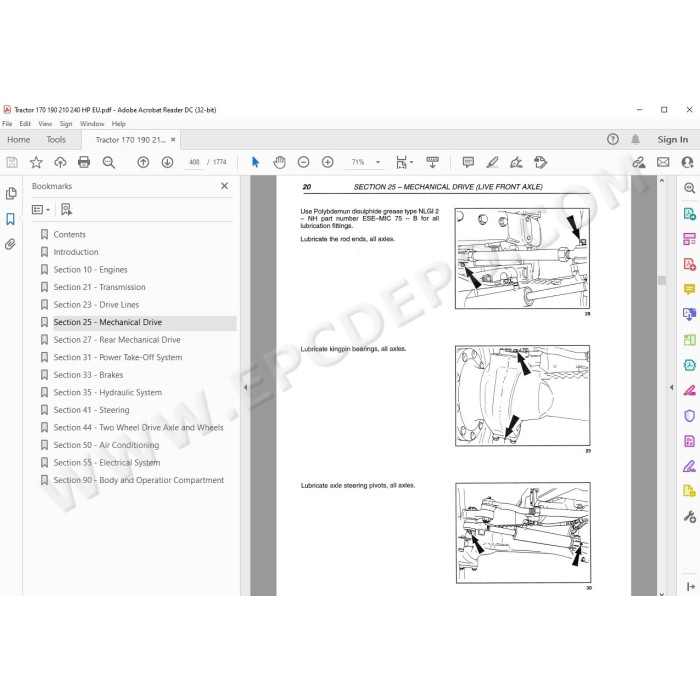The width and height of the screenshot is (700, 700).
Task: Add document to starred with star icon
Action: pyautogui.click(x=36, y=162)
